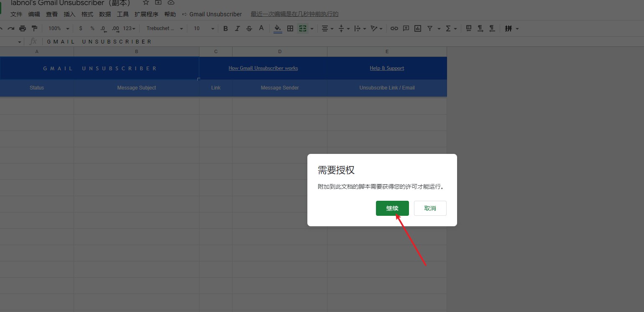Viewport: 644px width, 312px height.
Task: Toggle italic formatting
Action: 238,28
